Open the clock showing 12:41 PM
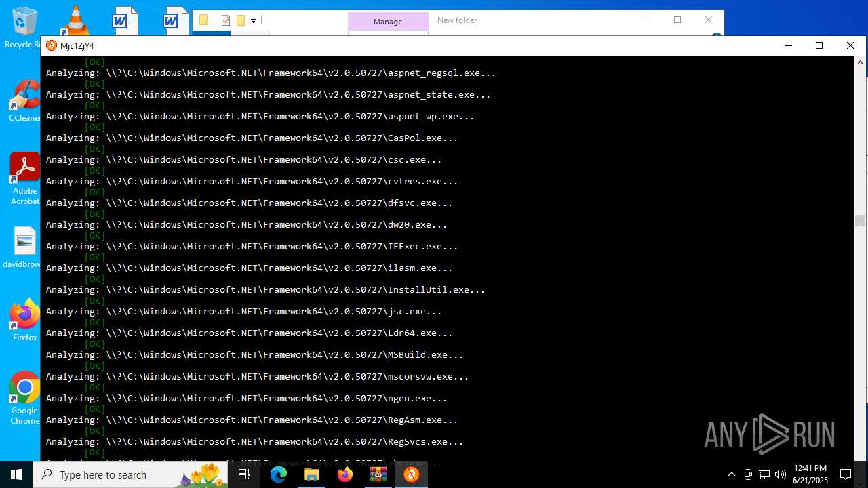868x488 pixels. (810, 474)
